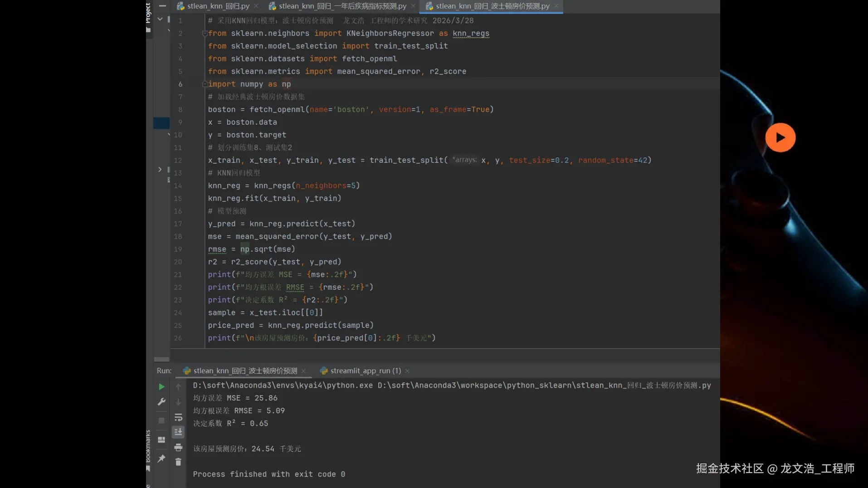This screenshot has height=488, width=868.
Task: Click line number 14 in the gutter
Action: [x=178, y=186]
